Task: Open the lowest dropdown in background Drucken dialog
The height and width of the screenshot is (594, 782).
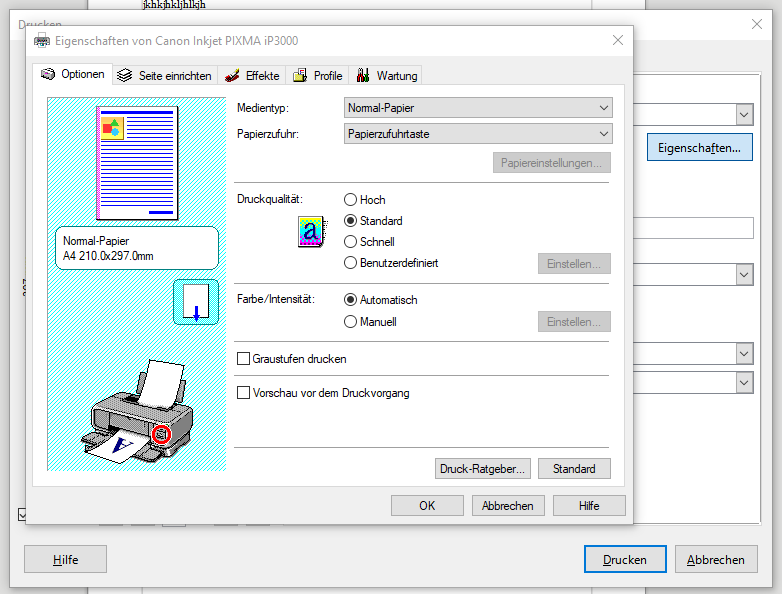Action: click(x=744, y=383)
